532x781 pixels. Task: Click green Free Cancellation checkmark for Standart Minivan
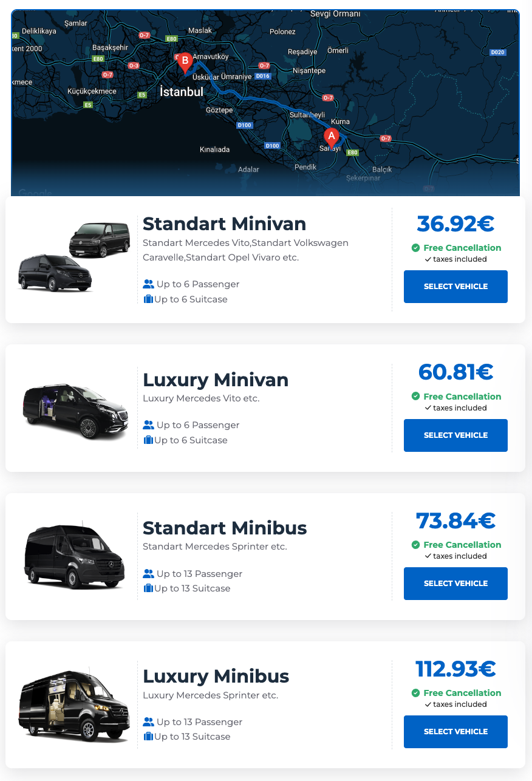pos(415,248)
